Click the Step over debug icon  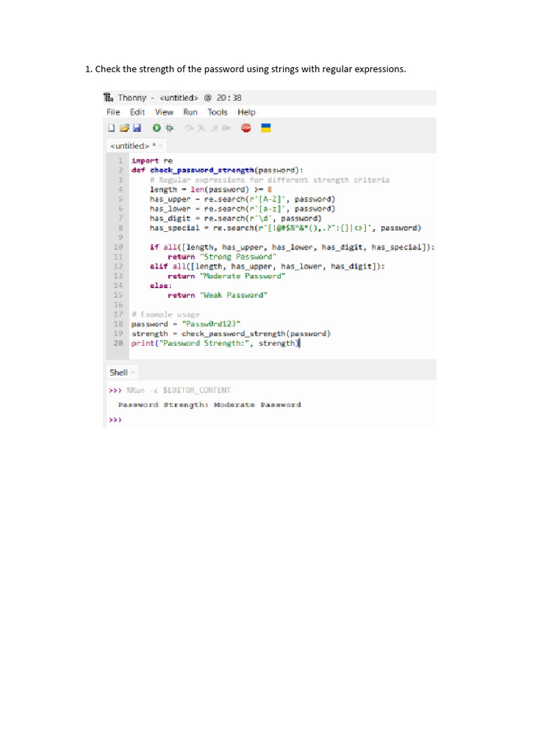point(189,128)
